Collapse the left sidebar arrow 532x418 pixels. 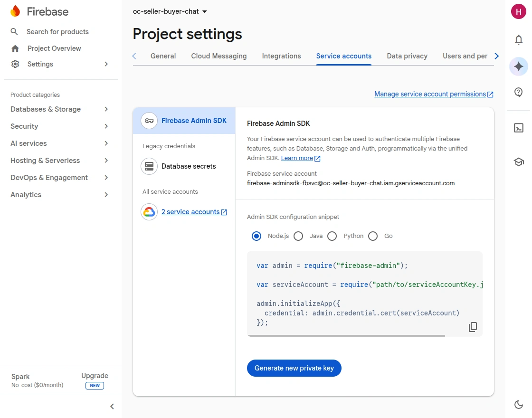pyautogui.click(x=112, y=407)
